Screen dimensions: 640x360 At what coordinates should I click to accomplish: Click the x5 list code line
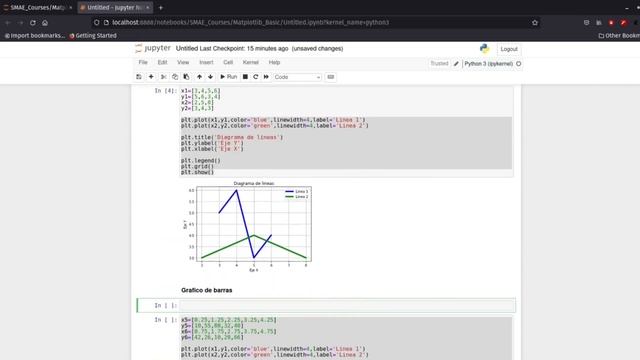click(x=229, y=320)
